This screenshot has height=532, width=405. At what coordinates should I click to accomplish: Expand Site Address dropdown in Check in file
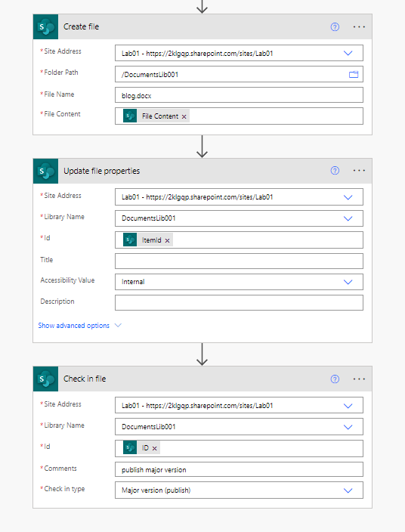(x=348, y=406)
